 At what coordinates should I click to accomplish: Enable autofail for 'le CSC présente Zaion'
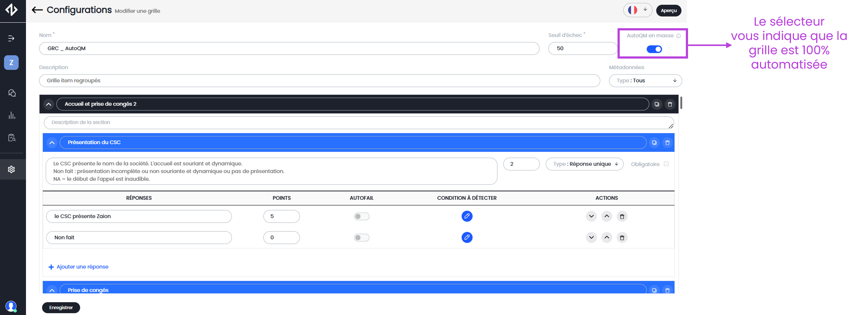click(x=361, y=216)
